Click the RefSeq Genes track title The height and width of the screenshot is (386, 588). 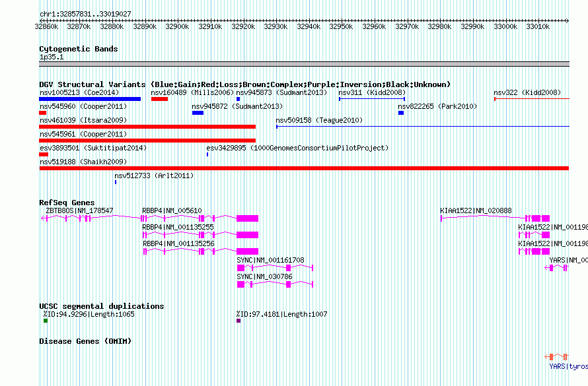click(x=67, y=203)
